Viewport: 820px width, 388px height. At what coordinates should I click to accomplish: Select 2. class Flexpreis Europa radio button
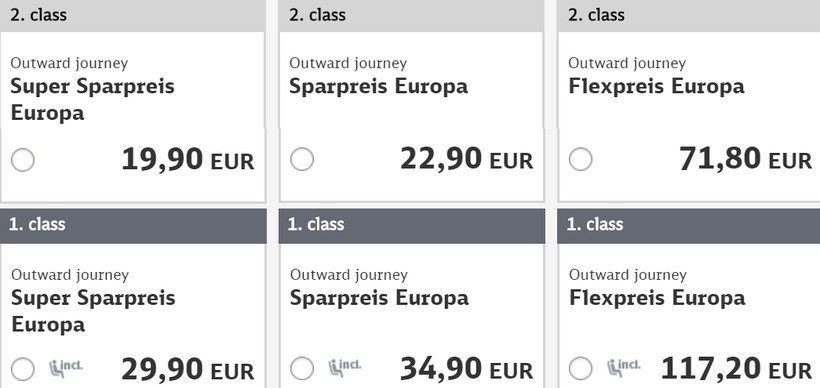580,159
